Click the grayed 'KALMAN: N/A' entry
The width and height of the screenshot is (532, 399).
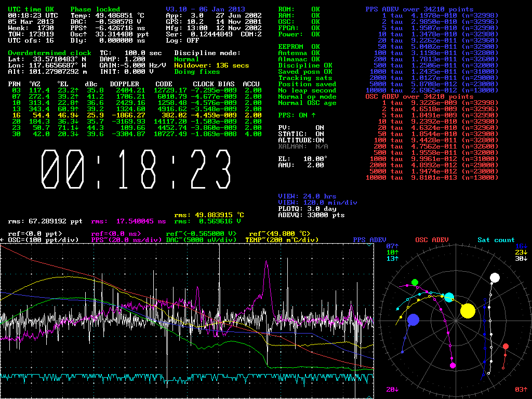[x=303, y=147]
